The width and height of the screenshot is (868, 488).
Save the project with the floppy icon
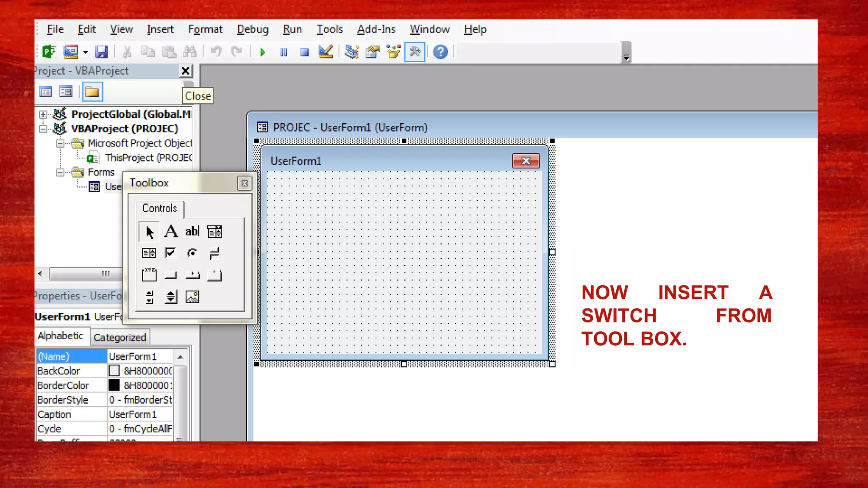point(101,52)
